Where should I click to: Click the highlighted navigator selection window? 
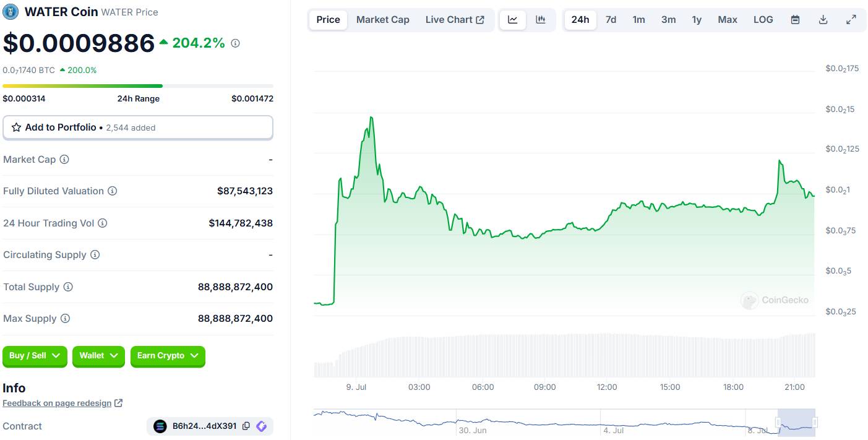pyautogui.click(x=797, y=423)
